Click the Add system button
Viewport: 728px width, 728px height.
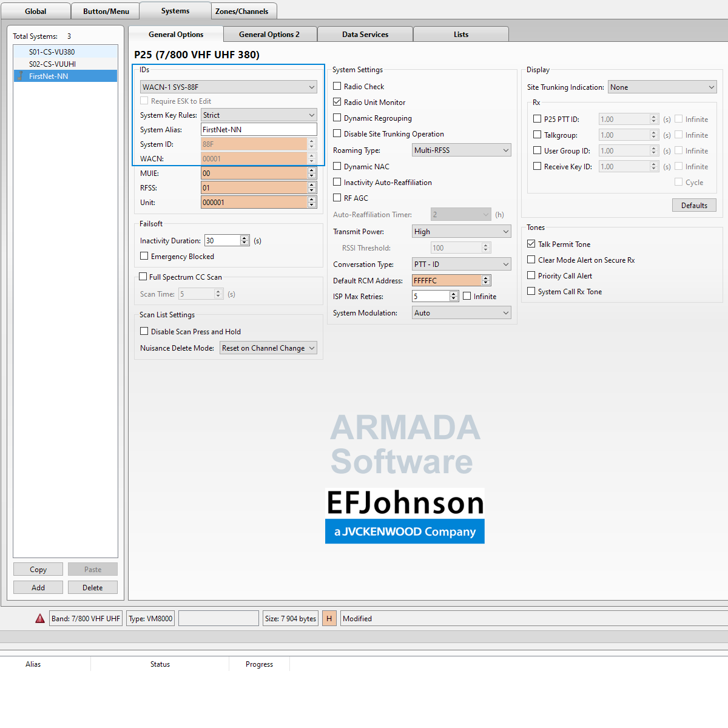coord(38,587)
